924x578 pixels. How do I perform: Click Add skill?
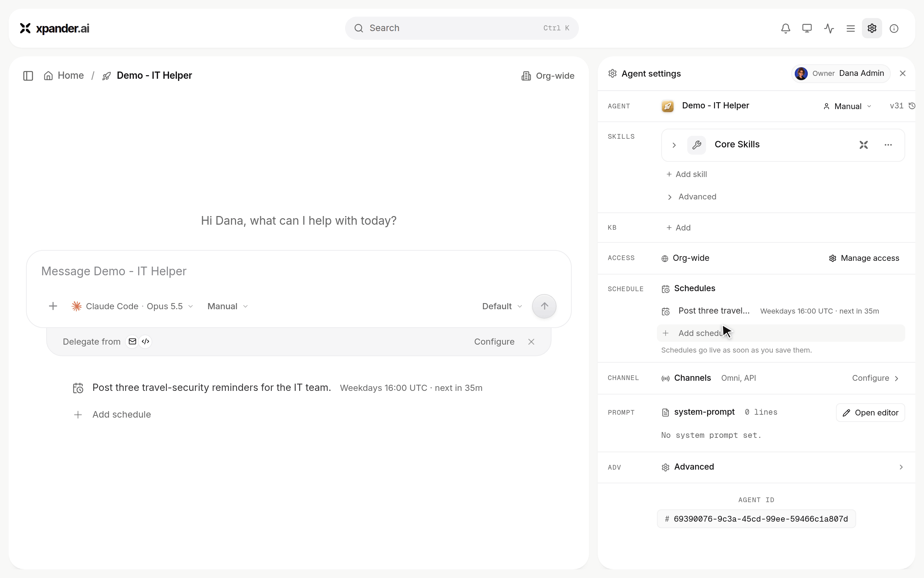[x=687, y=174]
